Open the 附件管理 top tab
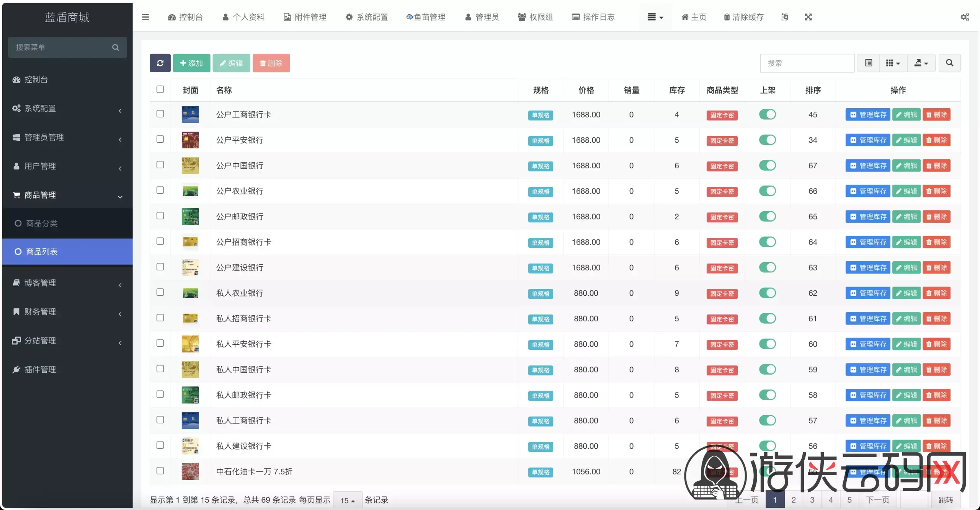This screenshot has height=510, width=980. coord(305,17)
